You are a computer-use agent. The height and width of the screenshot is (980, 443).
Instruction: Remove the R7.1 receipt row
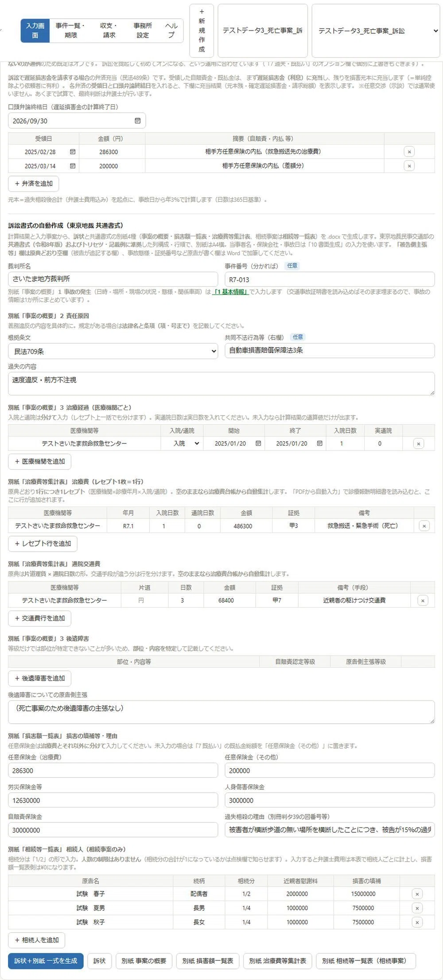pos(424,526)
